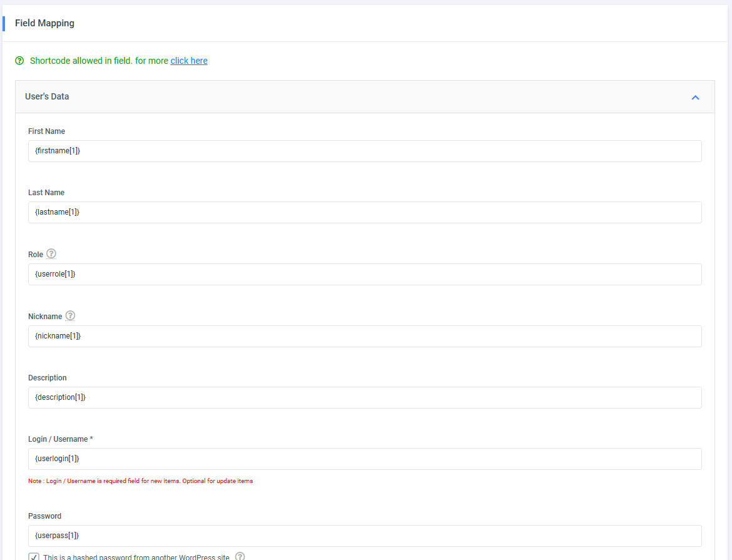Click the green shortcode help icon
Viewport: 732px width, 560px height.
point(19,61)
